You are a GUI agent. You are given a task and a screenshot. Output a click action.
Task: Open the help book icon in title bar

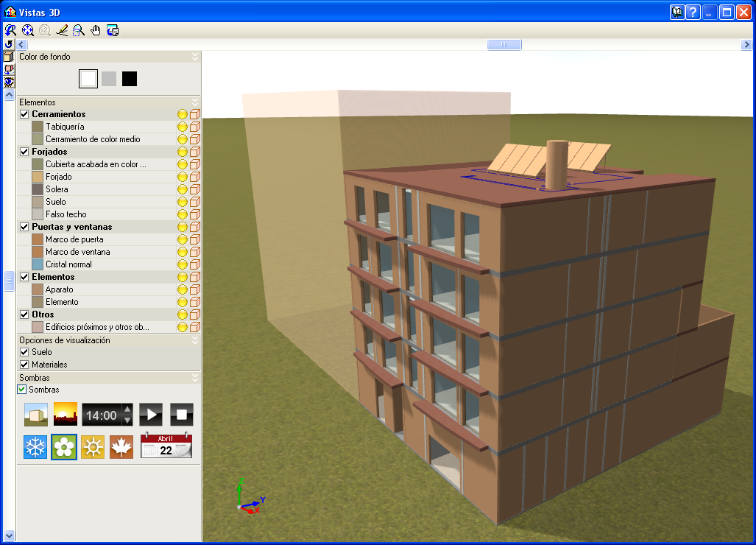[677, 12]
